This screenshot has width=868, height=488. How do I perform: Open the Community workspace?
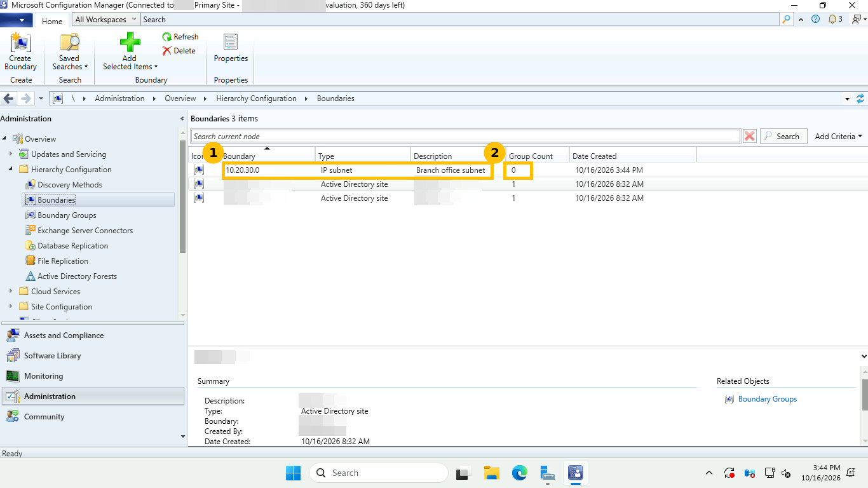[93, 417]
